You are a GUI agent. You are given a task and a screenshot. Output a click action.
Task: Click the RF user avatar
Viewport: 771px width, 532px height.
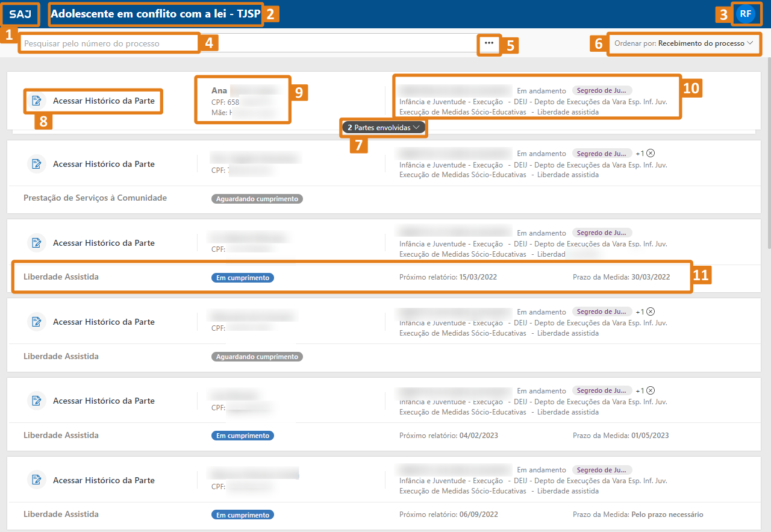746,14
